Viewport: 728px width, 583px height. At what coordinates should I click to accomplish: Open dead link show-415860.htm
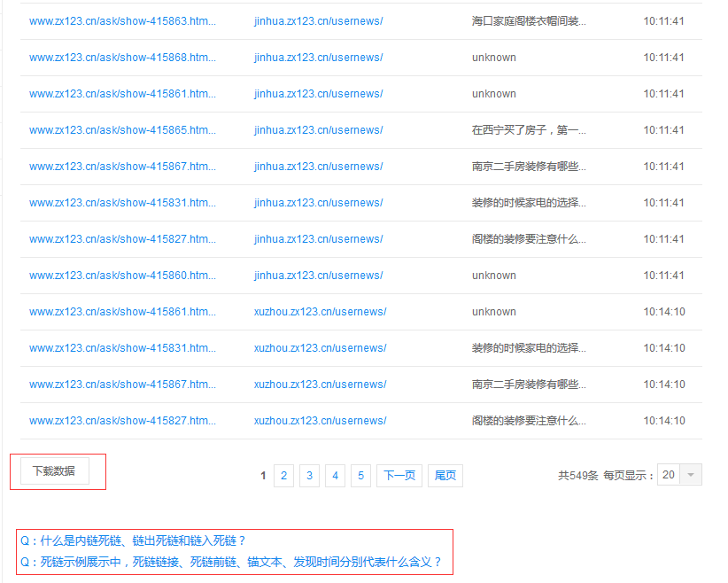tap(122, 276)
